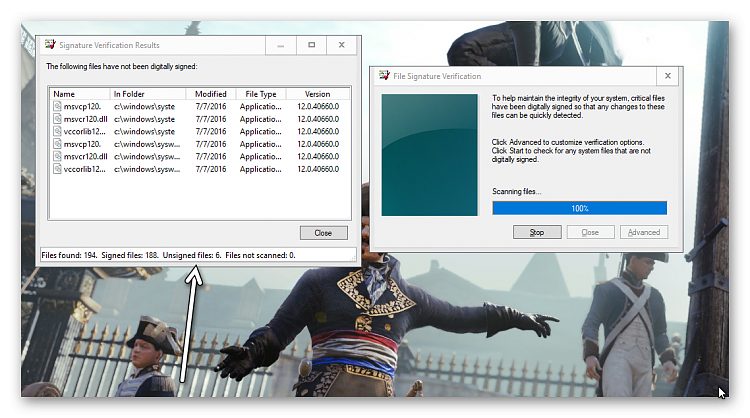
Task: Click file icon of msvcp120 in c:\windows\sysw row
Action: pyautogui.click(x=57, y=143)
